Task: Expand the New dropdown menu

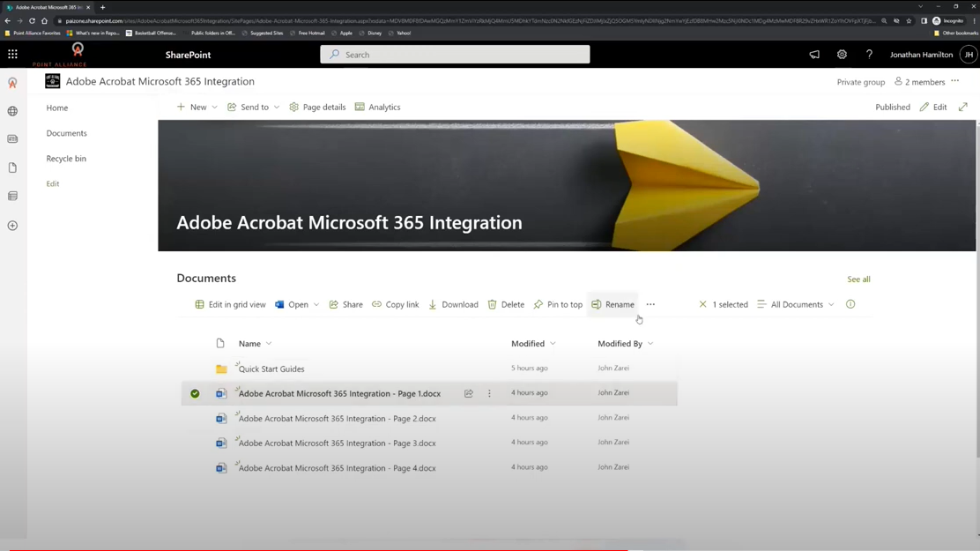Action: [x=214, y=108]
